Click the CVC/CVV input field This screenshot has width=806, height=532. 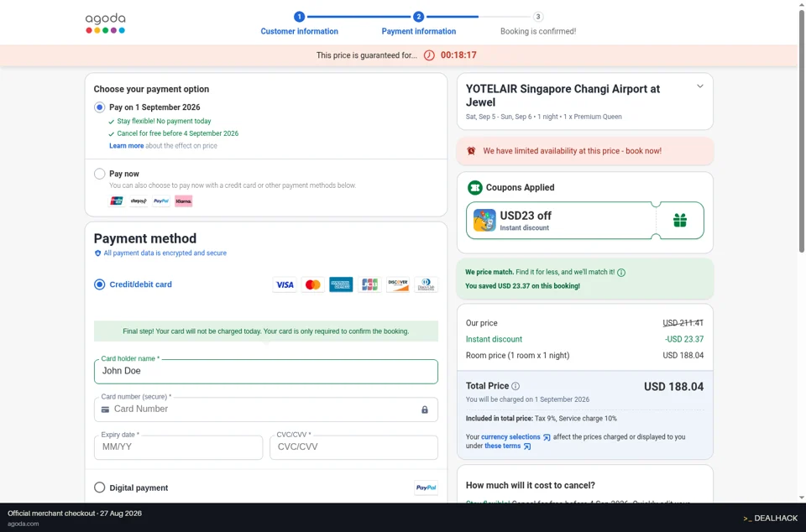[x=353, y=447]
